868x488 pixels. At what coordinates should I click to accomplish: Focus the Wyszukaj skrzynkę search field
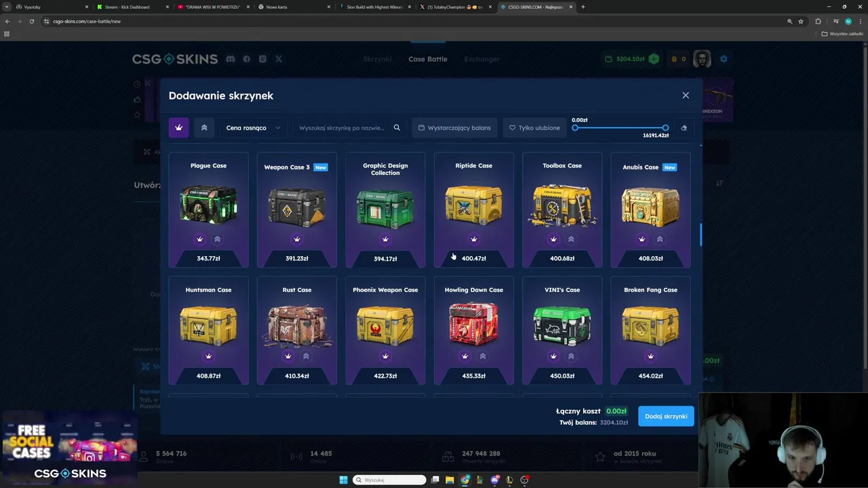(342, 127)
